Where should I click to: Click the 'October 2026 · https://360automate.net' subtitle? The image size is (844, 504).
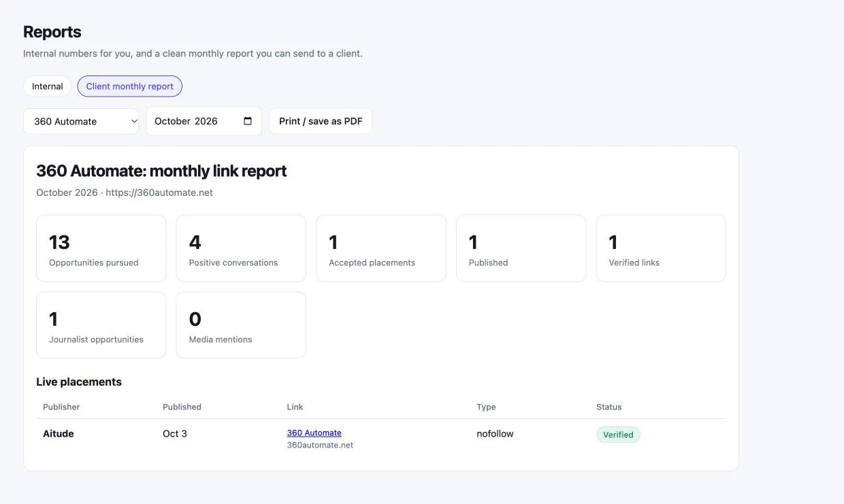coord(125,192)
